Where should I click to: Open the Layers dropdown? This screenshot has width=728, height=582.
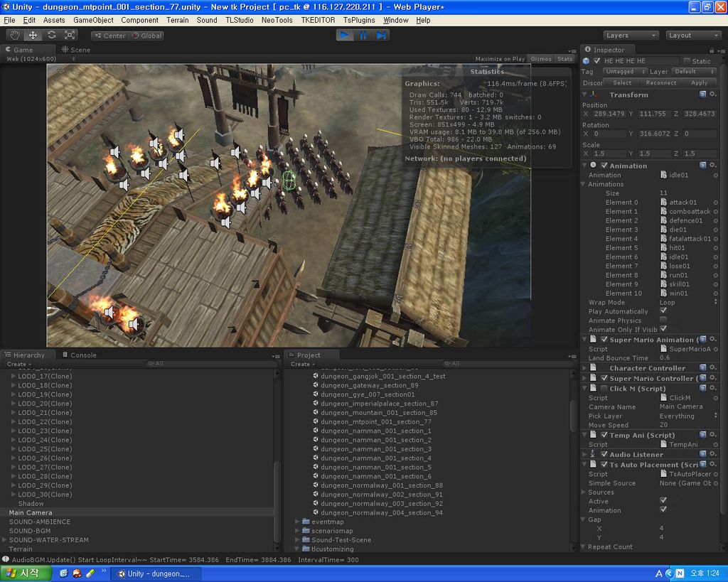(x=631, y=36)
